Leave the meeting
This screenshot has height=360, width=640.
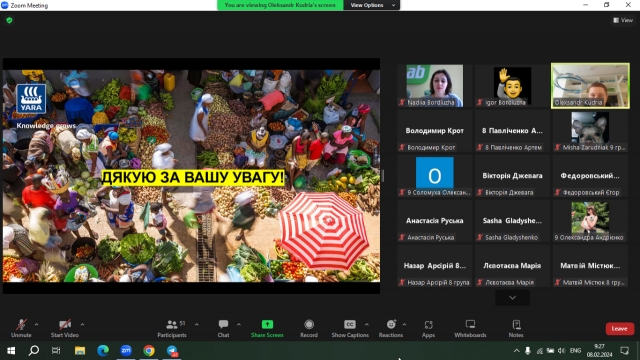pos(620,329)
